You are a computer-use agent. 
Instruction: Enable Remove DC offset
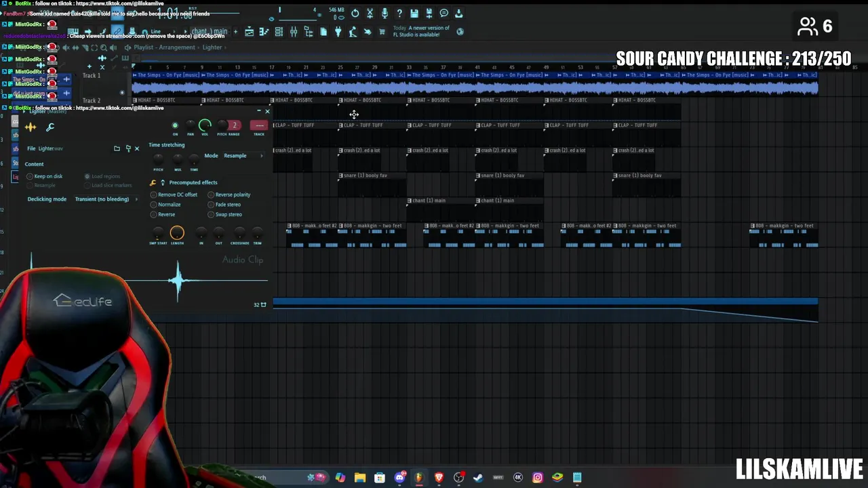point(174,195)
